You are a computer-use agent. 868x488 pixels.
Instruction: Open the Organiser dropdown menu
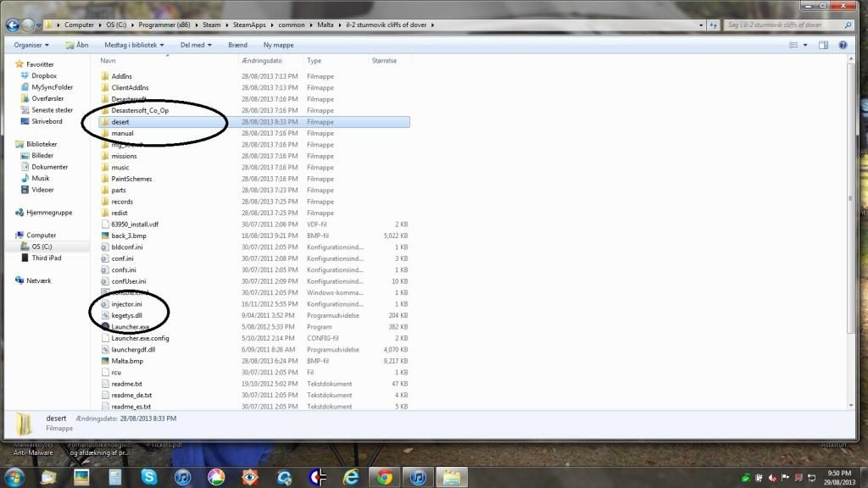(x=31, y=45)
